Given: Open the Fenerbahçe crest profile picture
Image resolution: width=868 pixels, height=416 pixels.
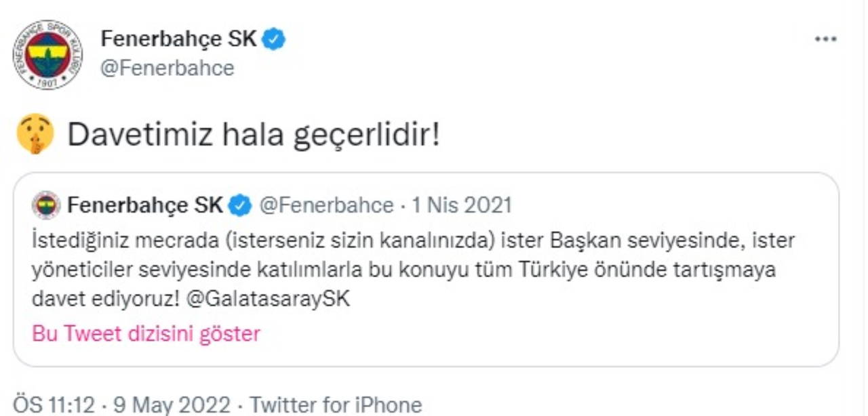Looking at the screenshot, I should tap(48, 54).
